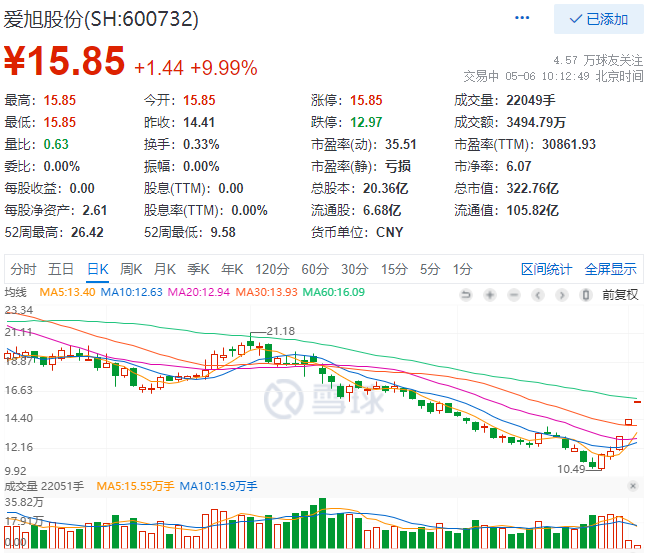
Task: Switch to the 分时 intraday tab
Action: pos(23,269)
